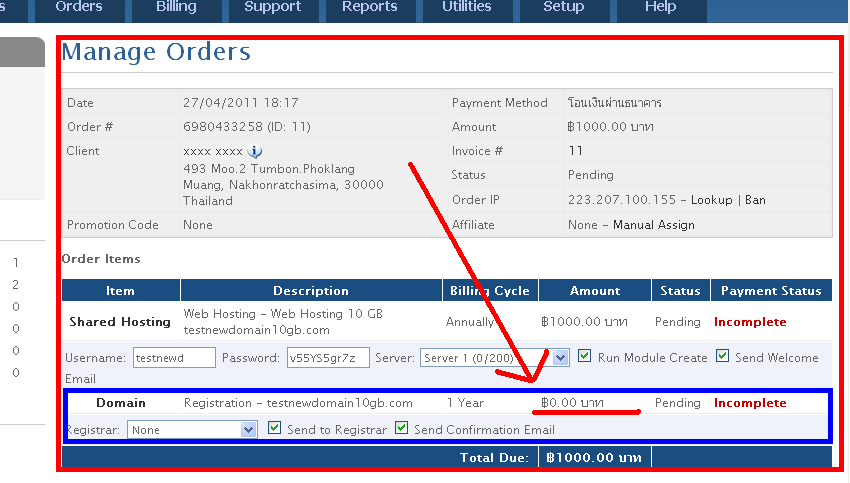Click the client info icon beside xxxx xxxx
Screen dimensions: 850x483
point(255,151)
